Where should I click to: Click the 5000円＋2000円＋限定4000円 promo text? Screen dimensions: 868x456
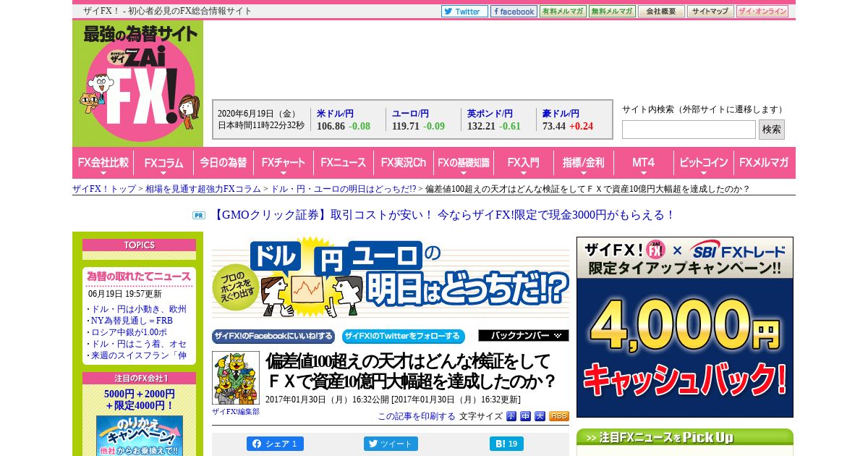[139, 400]
